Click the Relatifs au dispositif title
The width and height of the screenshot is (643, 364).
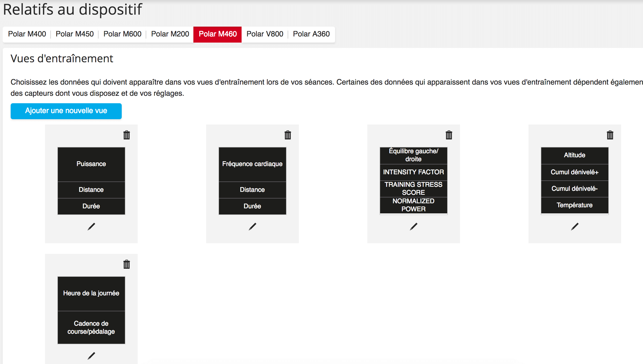point(72,10)
